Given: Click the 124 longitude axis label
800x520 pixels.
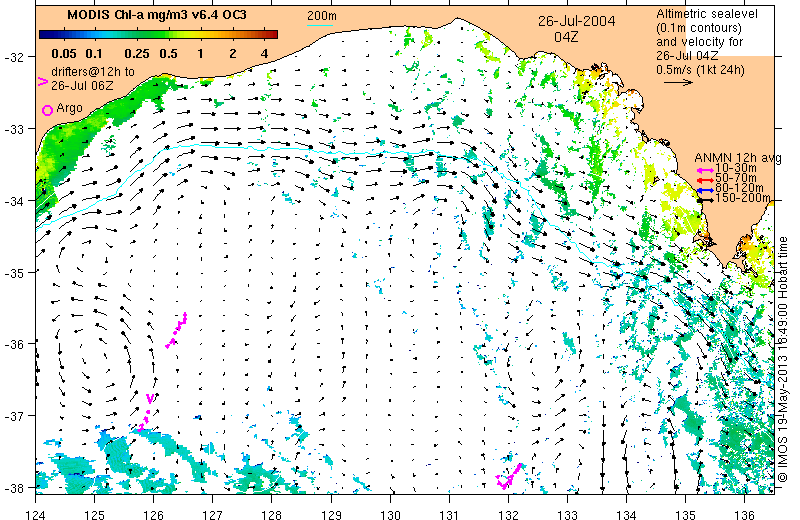Looking at the screenshot, I should 36,514.
